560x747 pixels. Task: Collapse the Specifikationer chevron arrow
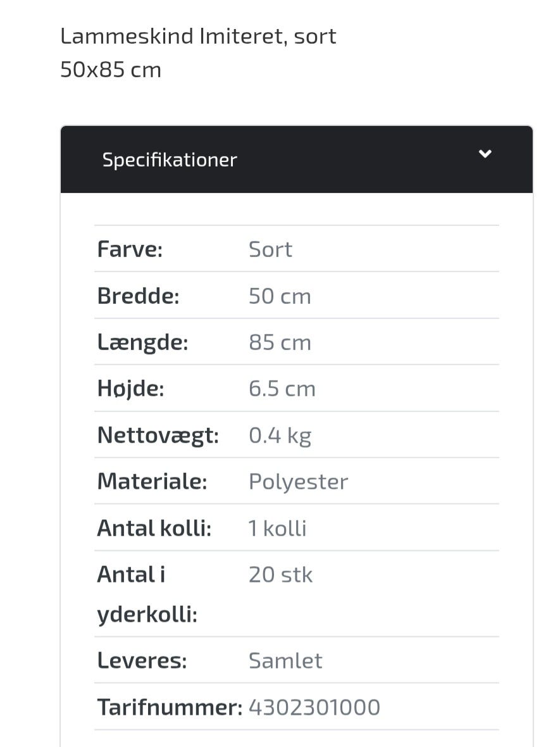pos(485,154)
